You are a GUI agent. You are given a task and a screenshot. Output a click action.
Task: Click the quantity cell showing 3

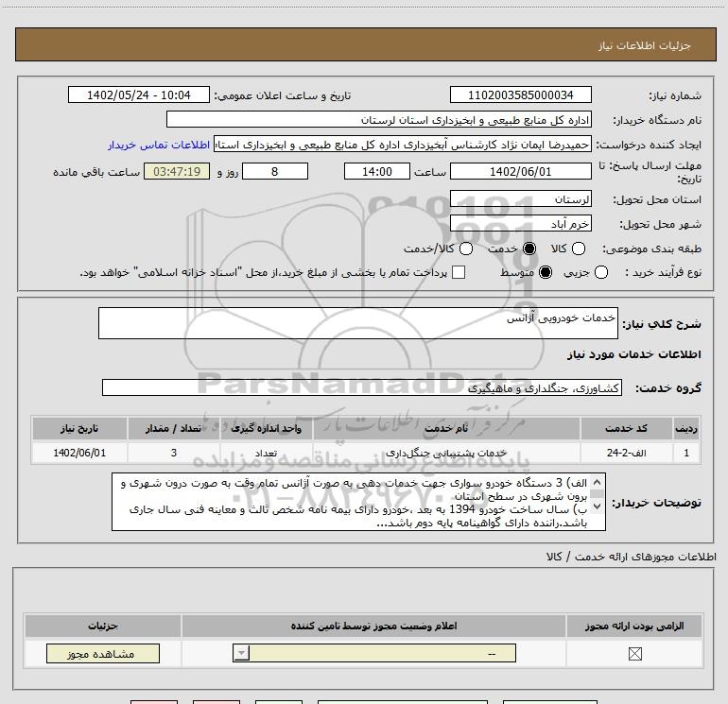tap(173, 453)
